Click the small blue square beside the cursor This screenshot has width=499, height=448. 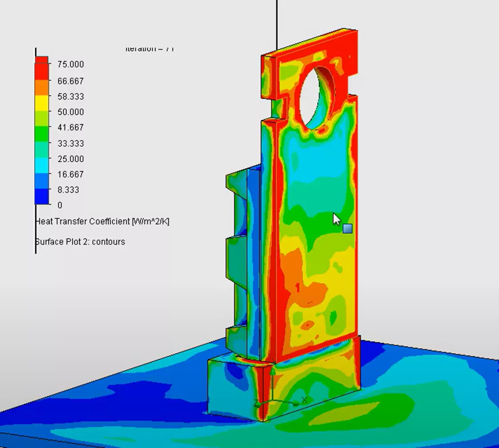(346, 228)
